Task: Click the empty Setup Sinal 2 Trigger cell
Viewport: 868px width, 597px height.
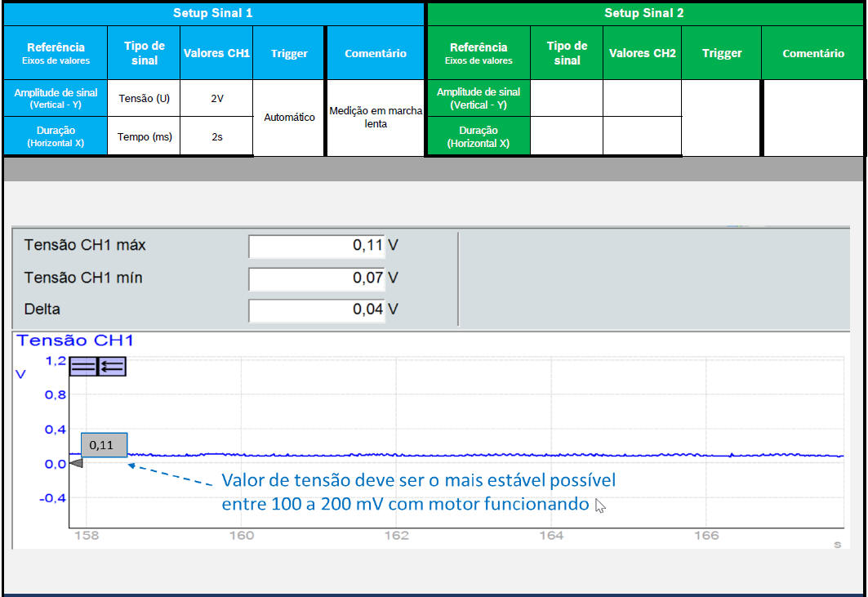Action: click(721, 118)
